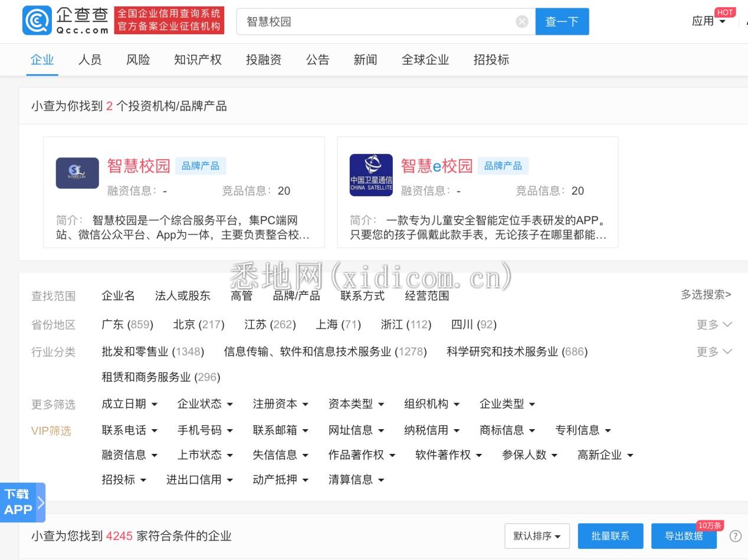This screenshot has width=748, height=560.
Task: Expand 更多 in the 省份地区 row
Action: (714, 324)
